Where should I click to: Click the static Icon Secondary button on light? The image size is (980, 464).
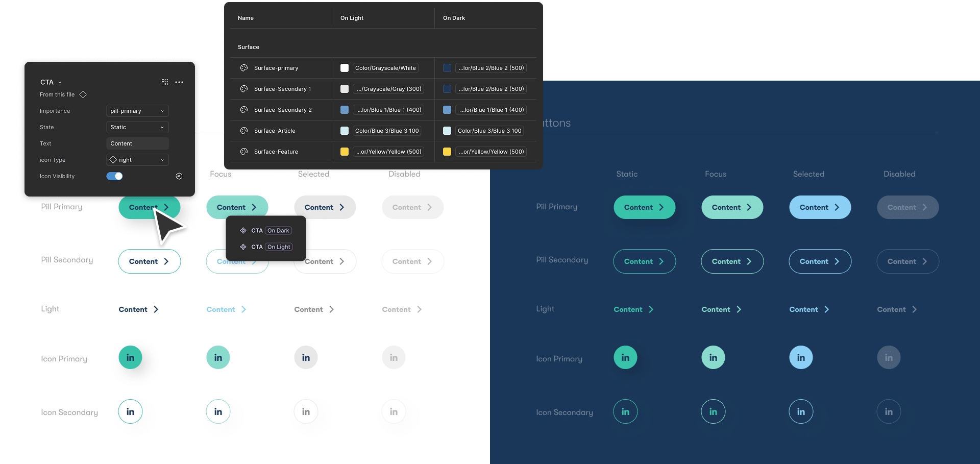[130, 411]
